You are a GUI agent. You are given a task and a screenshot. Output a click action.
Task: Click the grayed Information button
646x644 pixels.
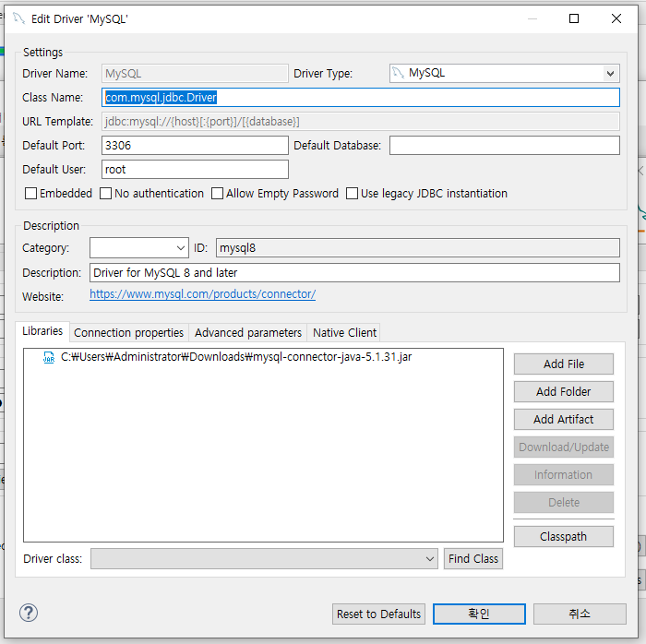pyautogui.click(x=564, y=475)
